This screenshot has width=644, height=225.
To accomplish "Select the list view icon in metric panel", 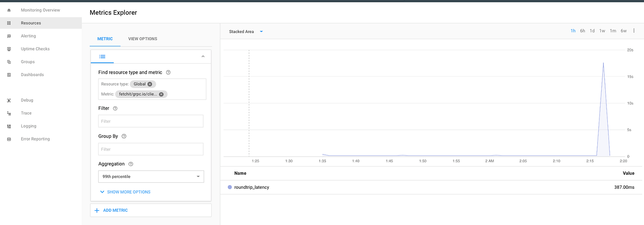I will 102,56.
